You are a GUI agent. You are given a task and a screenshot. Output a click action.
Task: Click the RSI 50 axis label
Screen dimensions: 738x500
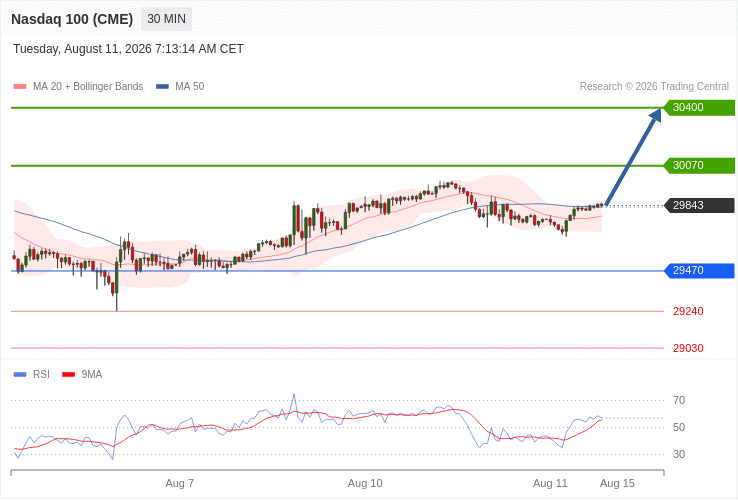tap(679, 427)
